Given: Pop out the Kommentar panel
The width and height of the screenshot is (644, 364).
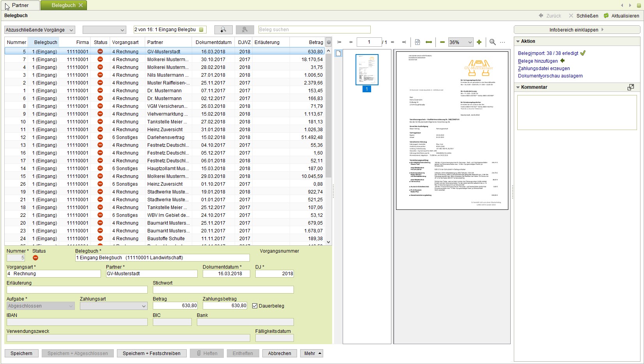Looking at the screenshot, I should click(x=630, y=87).
